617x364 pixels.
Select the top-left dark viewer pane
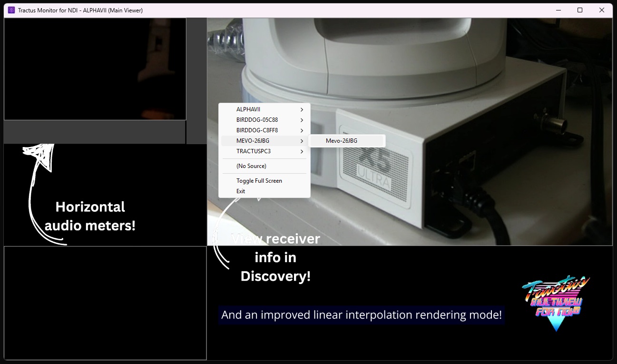pos(95,69)
